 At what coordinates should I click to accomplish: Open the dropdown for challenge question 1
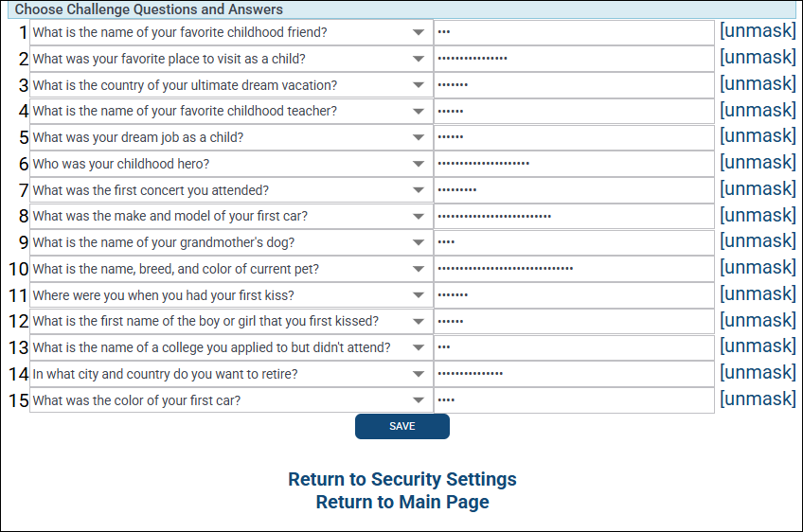point(231,32)
